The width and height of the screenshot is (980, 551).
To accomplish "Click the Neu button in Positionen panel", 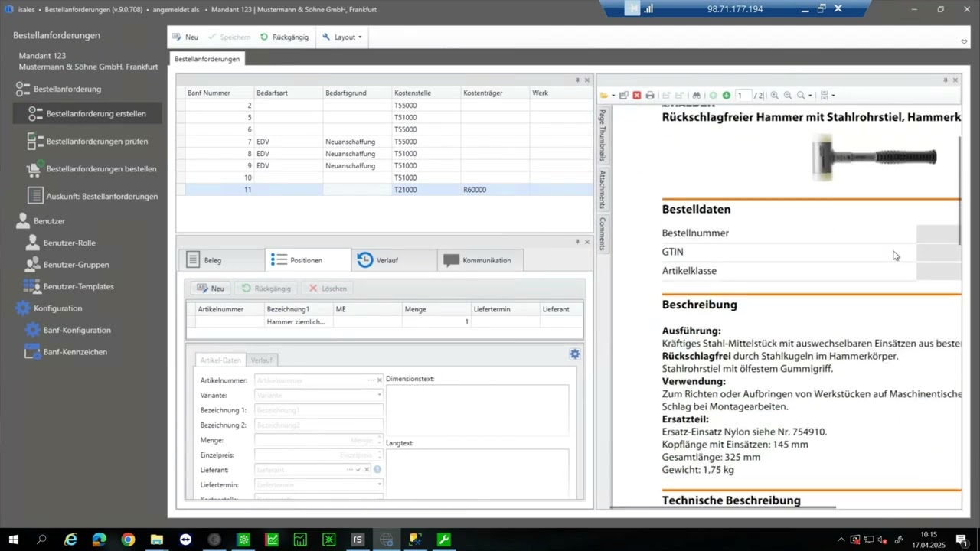I will [211, 289].
